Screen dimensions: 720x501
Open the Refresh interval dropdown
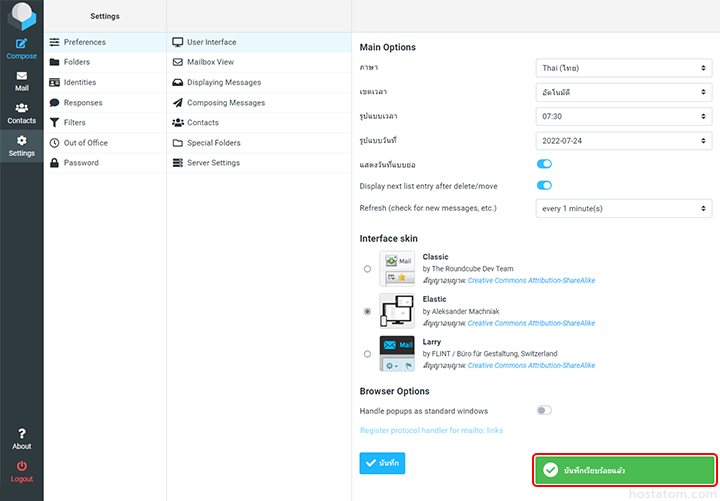(623, 208)
